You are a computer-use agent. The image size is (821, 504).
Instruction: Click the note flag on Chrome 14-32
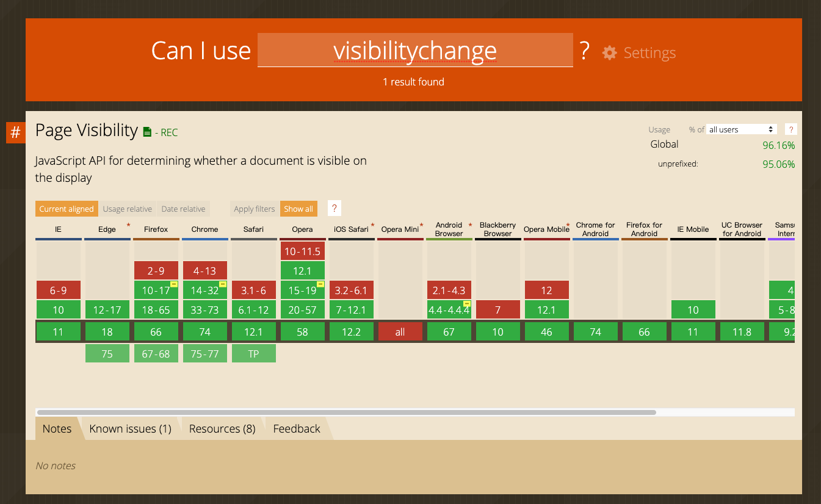tap(223, 284)
